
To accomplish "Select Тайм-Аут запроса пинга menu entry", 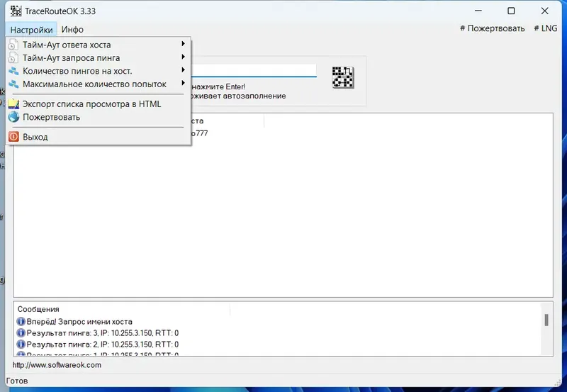I will point(99,58).
